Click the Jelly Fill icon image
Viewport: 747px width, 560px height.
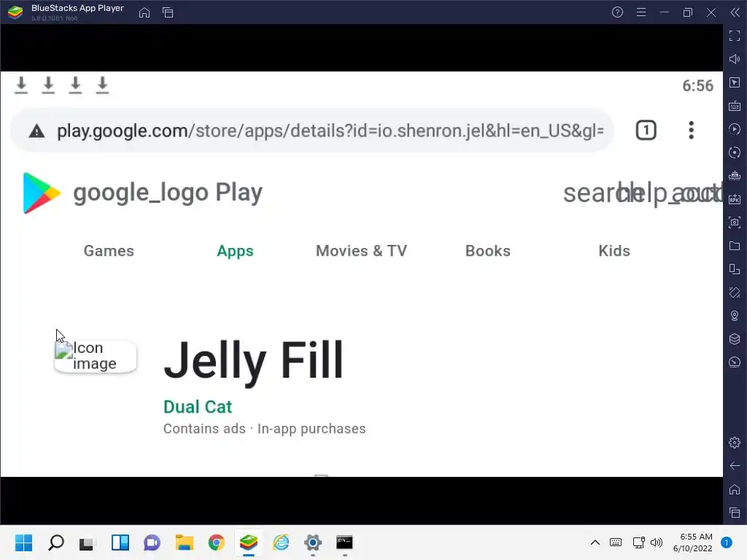tap(96, 356)
